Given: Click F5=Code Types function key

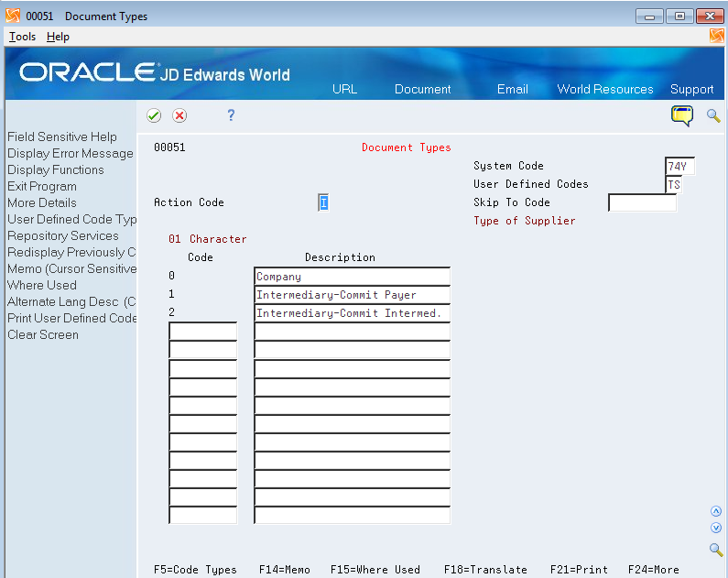Looking at the screenshot, I should click(x=195, y=570).
